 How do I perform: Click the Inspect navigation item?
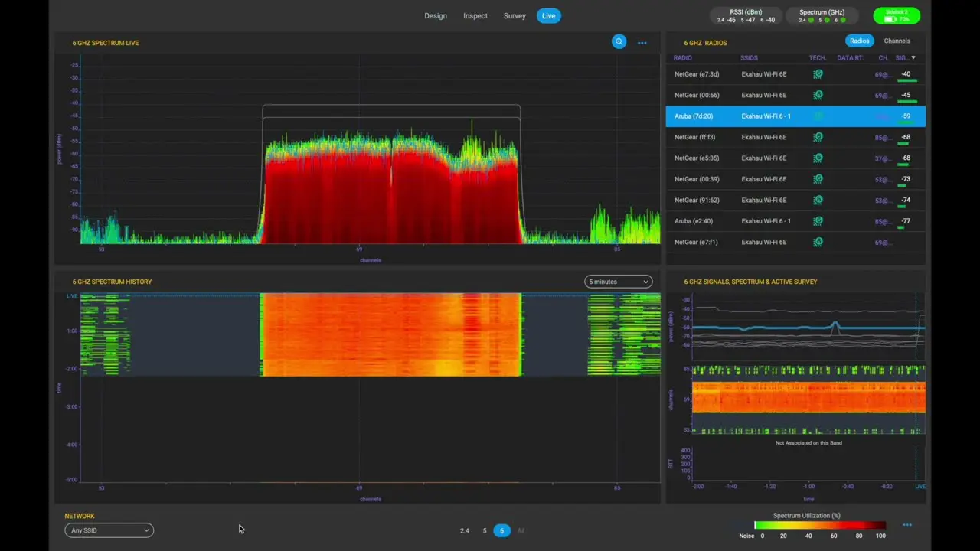(475, 15)
